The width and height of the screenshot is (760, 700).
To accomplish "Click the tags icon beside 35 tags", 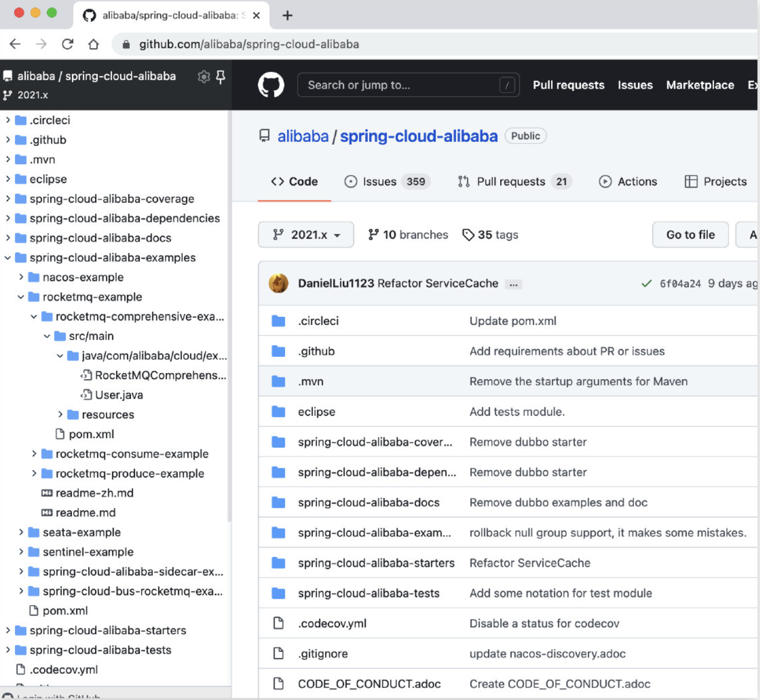I will pos(468,235).
